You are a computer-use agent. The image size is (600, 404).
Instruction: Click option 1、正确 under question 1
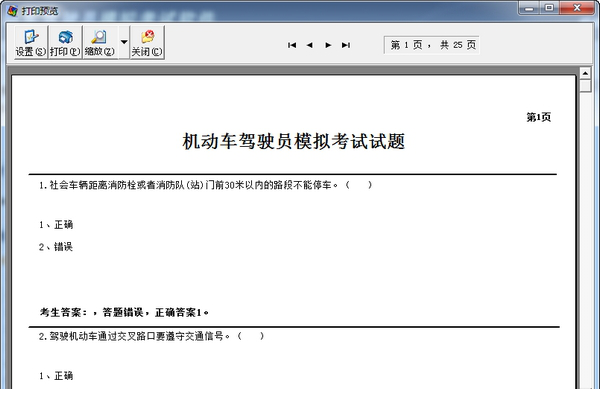56,225
